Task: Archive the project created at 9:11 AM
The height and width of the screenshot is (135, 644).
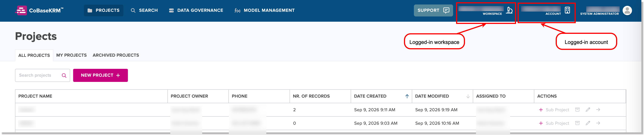Action: point(577,110)
